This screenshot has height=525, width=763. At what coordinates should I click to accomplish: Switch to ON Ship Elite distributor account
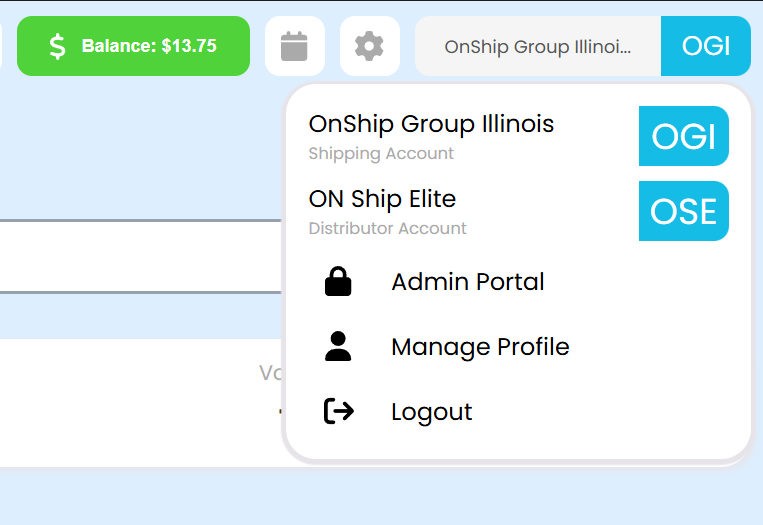[382, 199]
